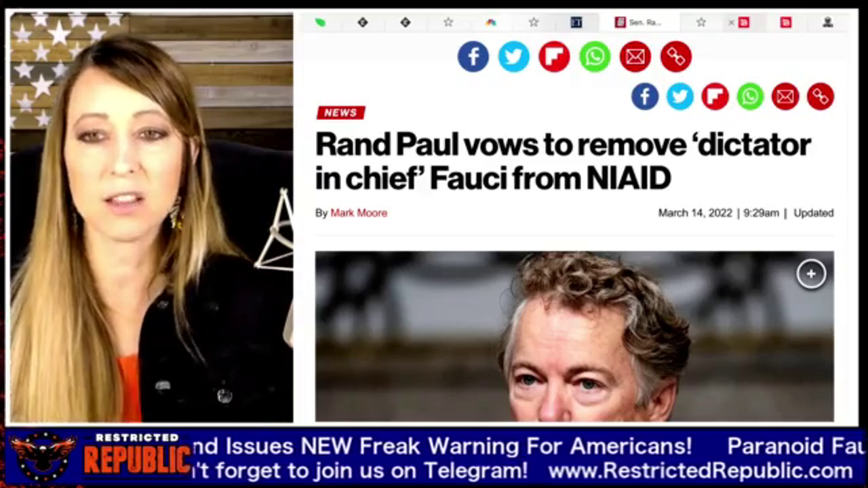868x488 pixels.
Task: Click the upper row email envelope icon
Action: click(635, 56)
